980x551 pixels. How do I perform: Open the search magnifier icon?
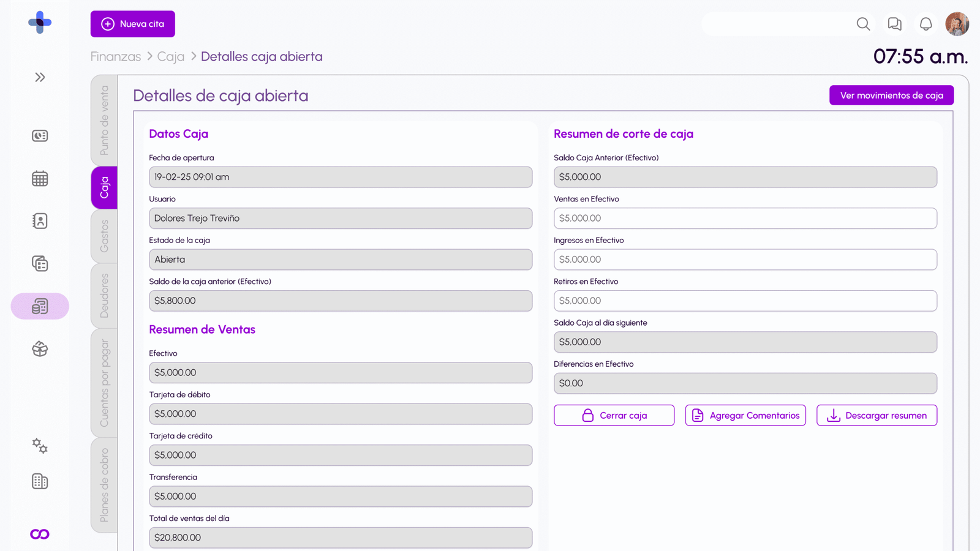(x=863, y=24)
